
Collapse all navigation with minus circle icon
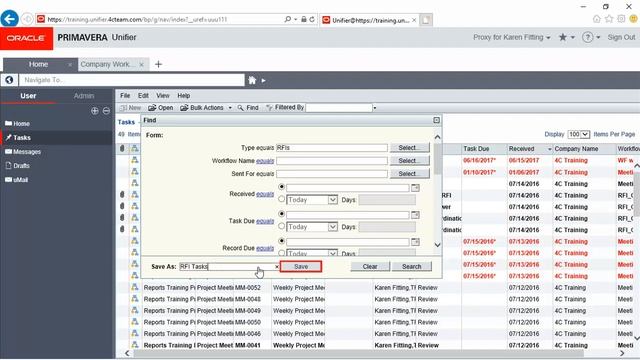tap(106, 111)
